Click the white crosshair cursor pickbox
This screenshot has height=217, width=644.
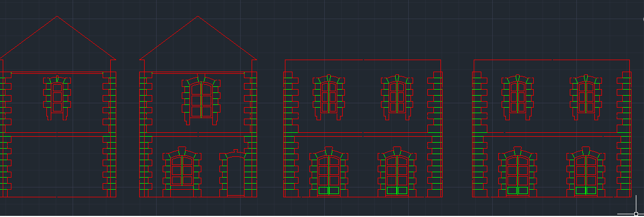(636, 214)
